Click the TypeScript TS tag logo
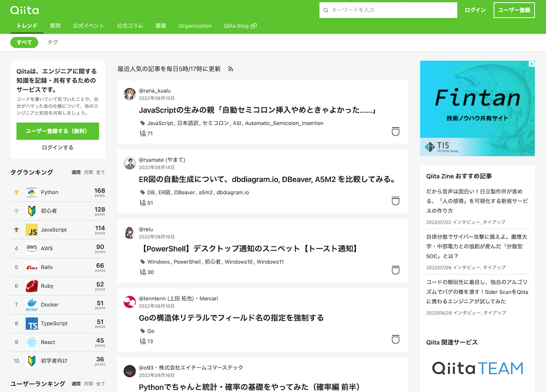 coord(31,323)
